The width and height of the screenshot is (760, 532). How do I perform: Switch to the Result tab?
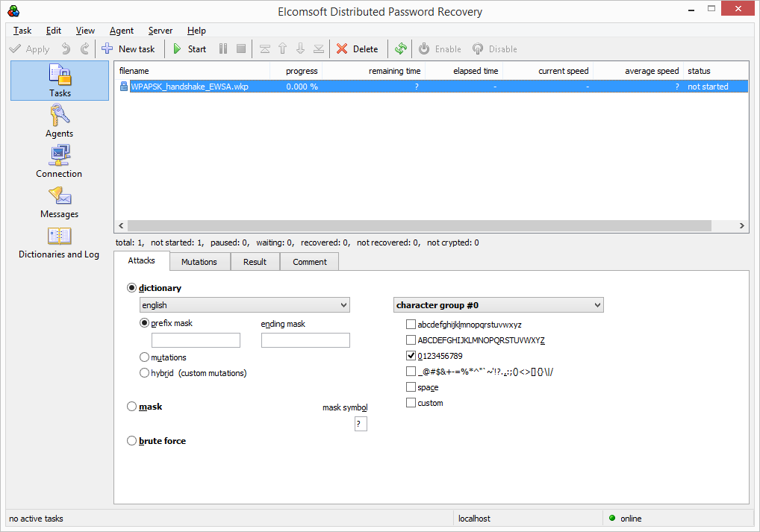(255, 261)
